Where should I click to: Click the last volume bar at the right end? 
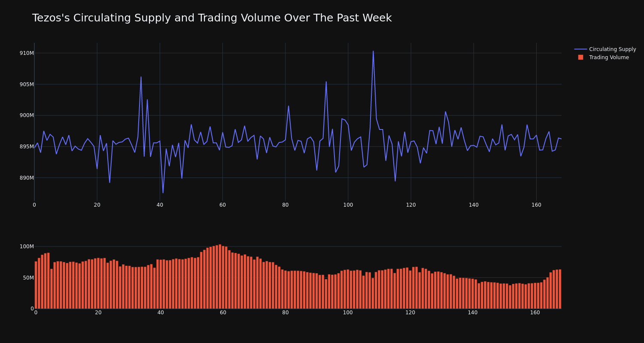(560, 289)
